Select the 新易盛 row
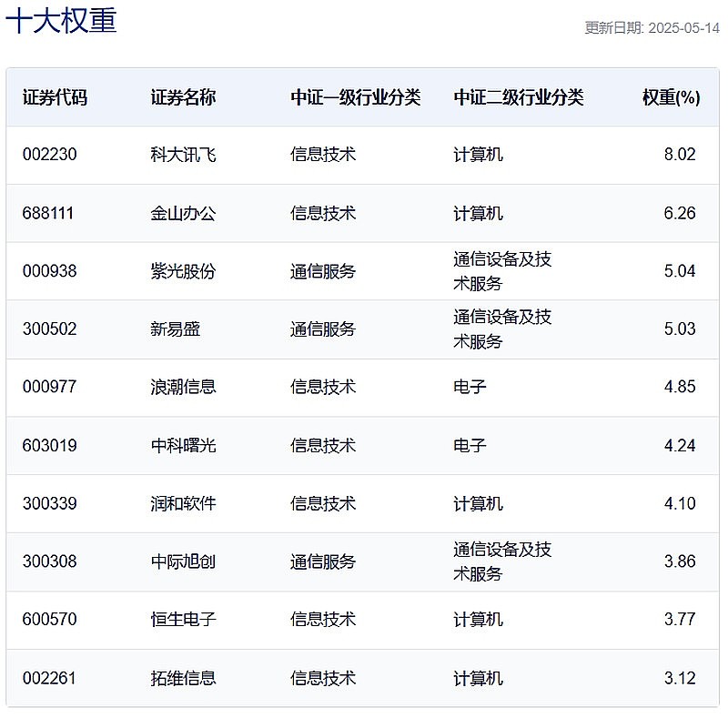 point(168,329)
